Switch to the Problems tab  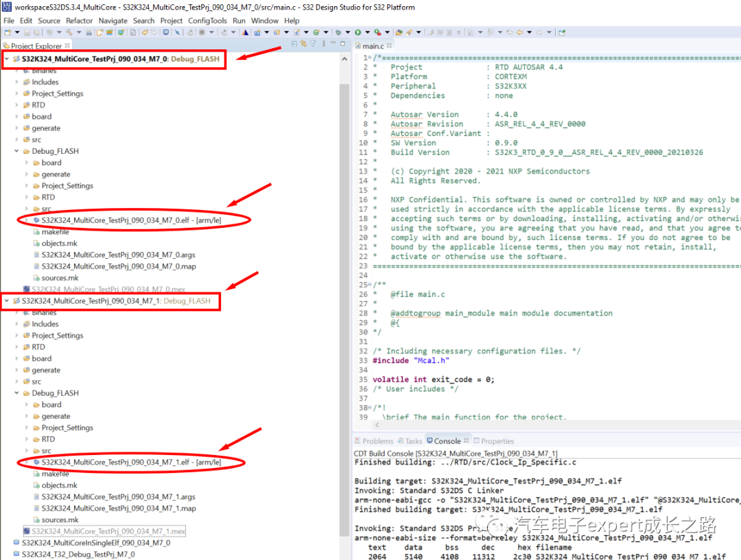click(374, 441)
